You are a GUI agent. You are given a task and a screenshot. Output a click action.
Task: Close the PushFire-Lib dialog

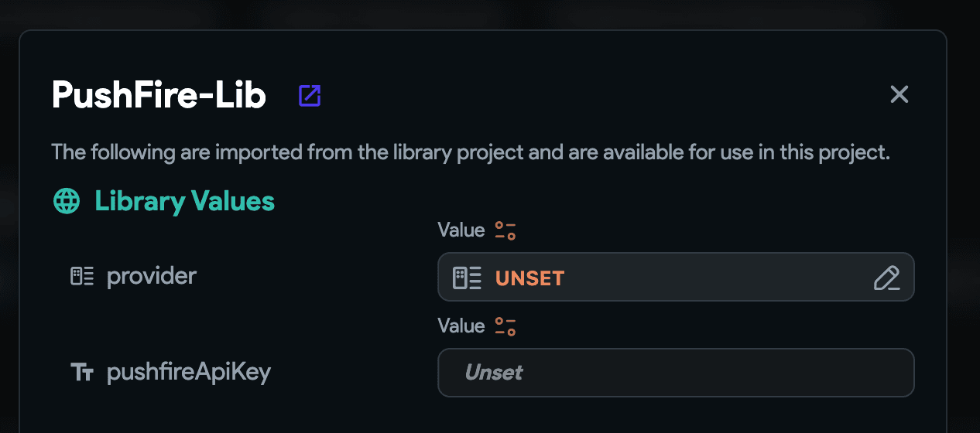coord(899,94)
